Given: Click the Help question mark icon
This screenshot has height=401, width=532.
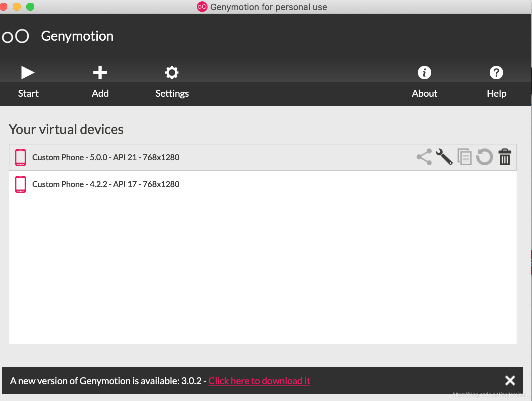Looking at the screenshot, I should (x=496, y=73).
